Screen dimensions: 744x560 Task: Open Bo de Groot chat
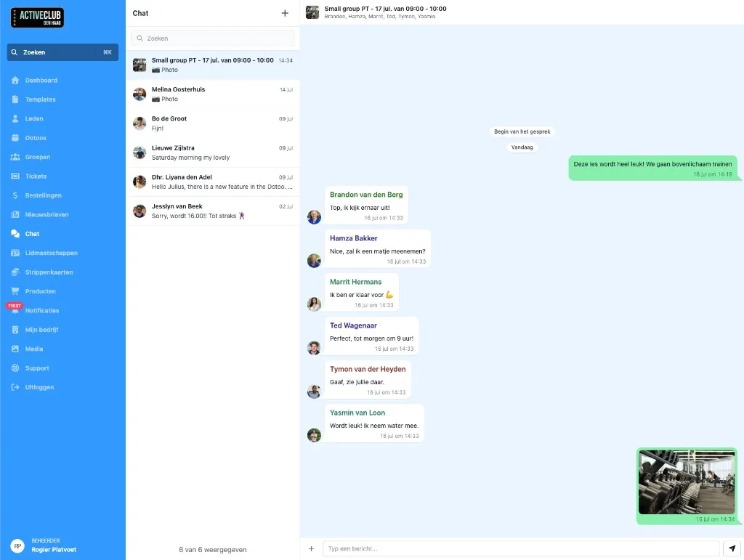coord(213,123)
